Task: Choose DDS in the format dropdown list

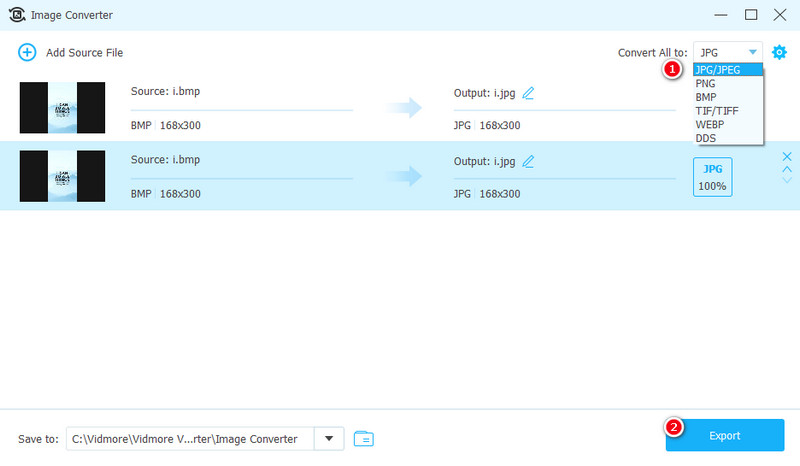Action: (x=706, y=137)
